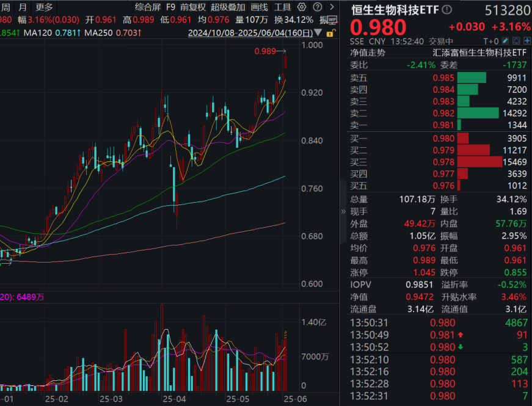Expand the date range dropdown triangle
This screenshot has height=406, width=532.
click(x=318, y=32)
